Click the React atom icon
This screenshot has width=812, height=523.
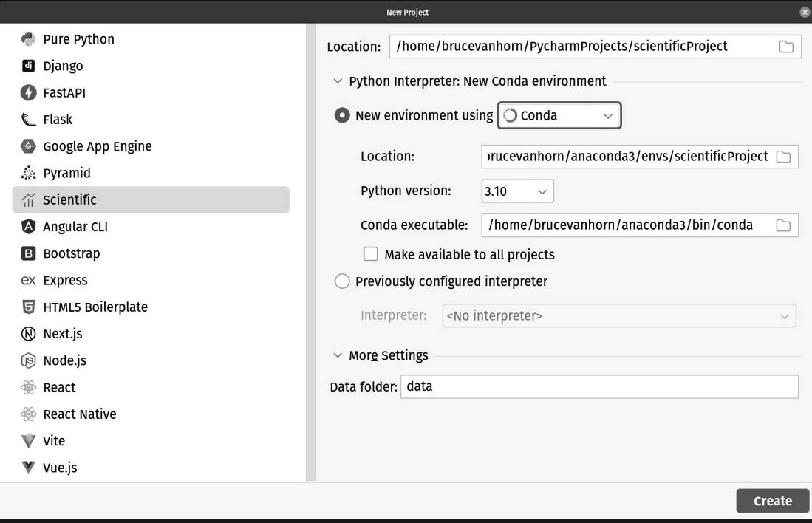(x=29, y=387)
